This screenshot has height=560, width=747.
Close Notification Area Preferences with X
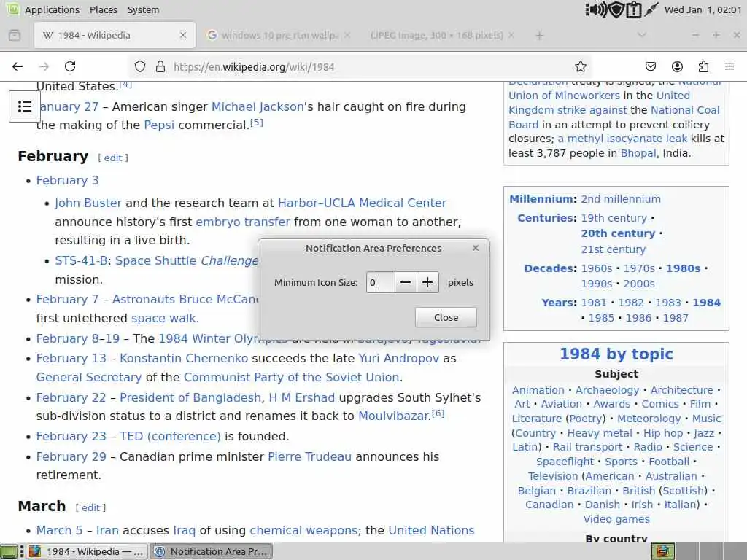(476, 248)
